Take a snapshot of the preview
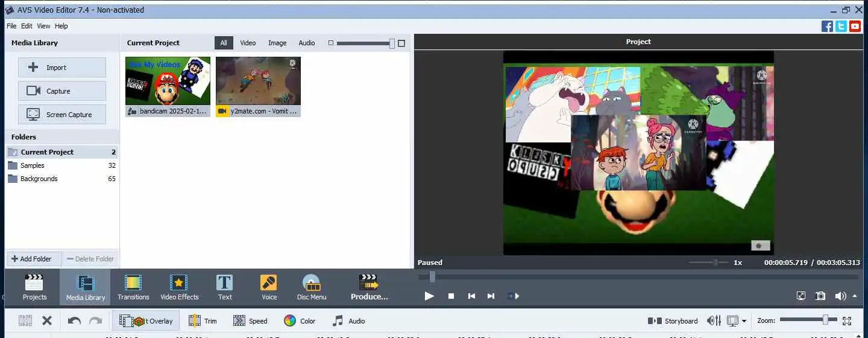Viewport: 868px width, 338px height. (x=820, y=296)
